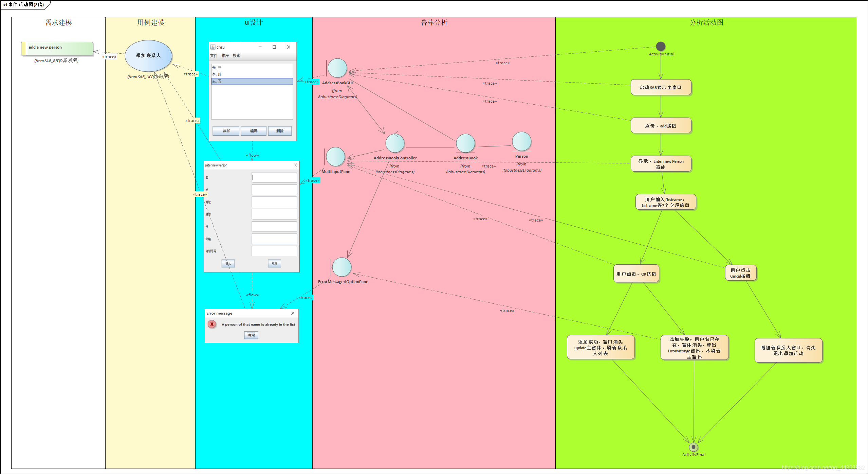Select the Person entity icon
The height and width of the screenshot is (474, 868).
coord(521,141)
